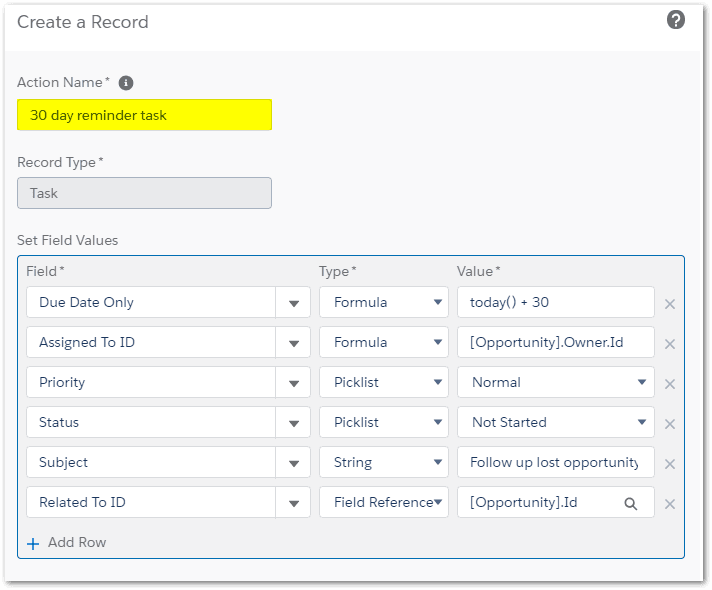Remove the Subject field row
This screenshot has height=590, width=712.
(670, 464)
